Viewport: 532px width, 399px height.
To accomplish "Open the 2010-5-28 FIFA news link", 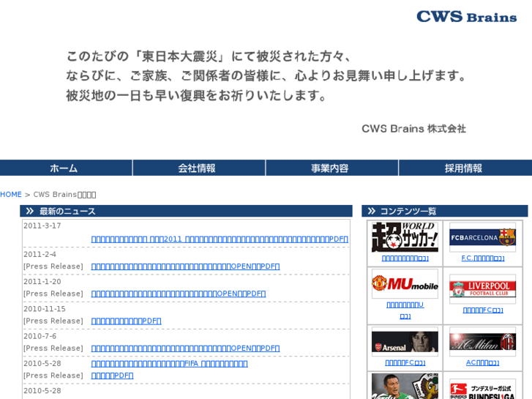I will coord(169,364).
